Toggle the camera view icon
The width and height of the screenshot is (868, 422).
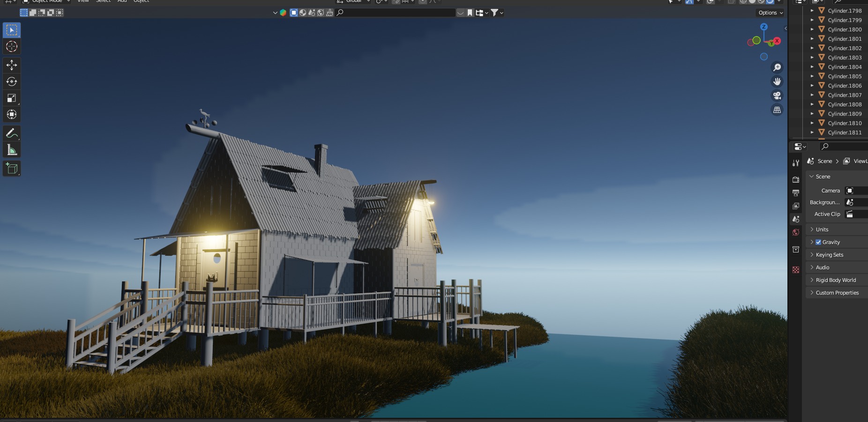pyautogui.click(x=777, y=96)
